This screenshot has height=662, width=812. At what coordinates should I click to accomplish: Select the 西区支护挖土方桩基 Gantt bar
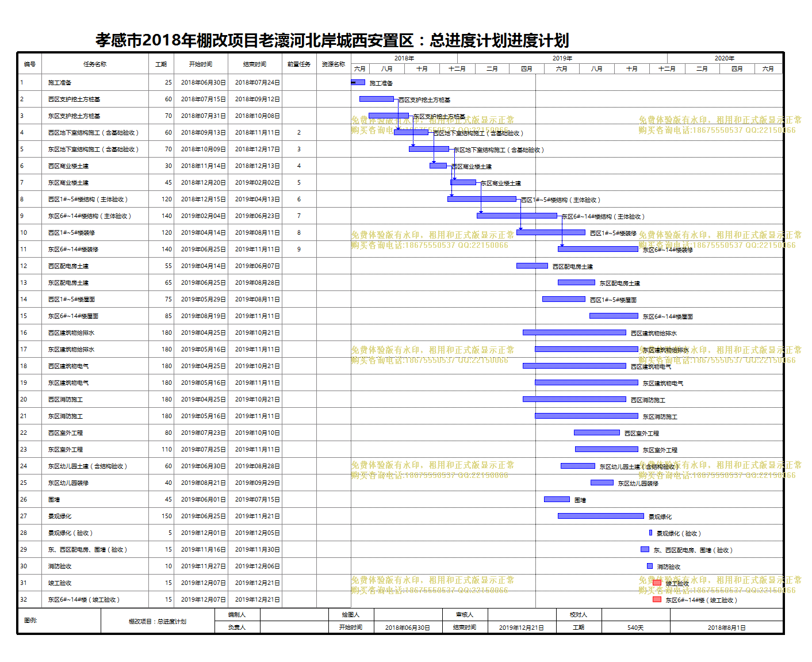(377, 99)
